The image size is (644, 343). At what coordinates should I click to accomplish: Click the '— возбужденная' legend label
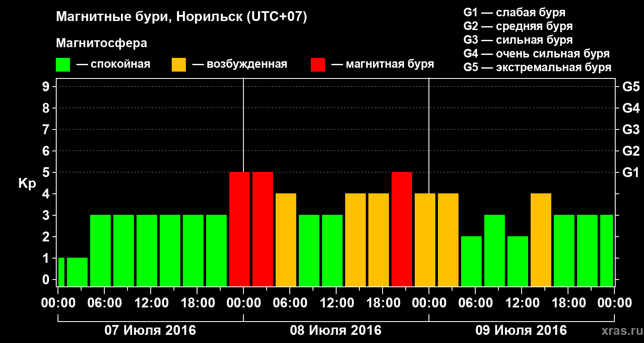240,65
